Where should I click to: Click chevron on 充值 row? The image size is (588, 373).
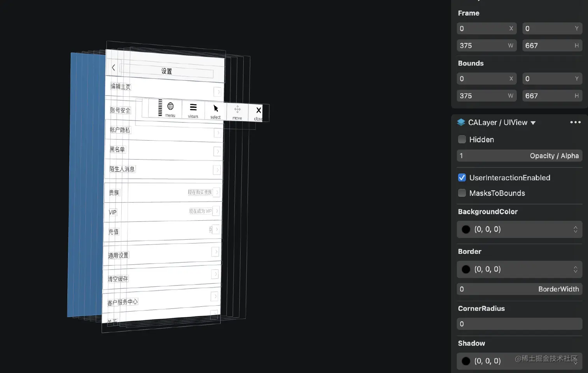pos(216,229)
